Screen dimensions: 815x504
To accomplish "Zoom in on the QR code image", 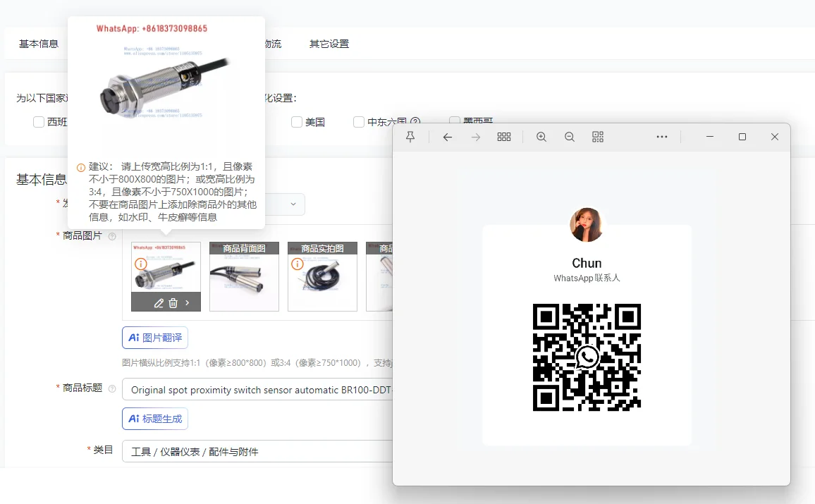I will 541,137.
